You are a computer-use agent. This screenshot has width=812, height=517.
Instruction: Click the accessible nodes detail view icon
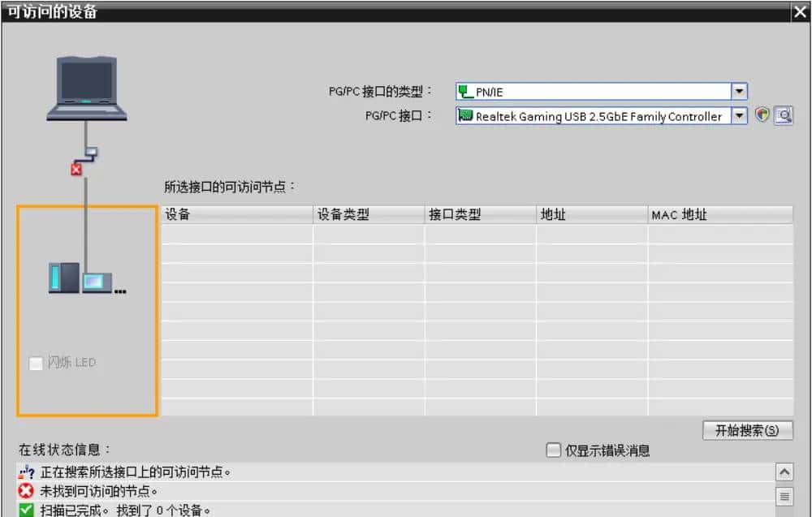[782, 115]
